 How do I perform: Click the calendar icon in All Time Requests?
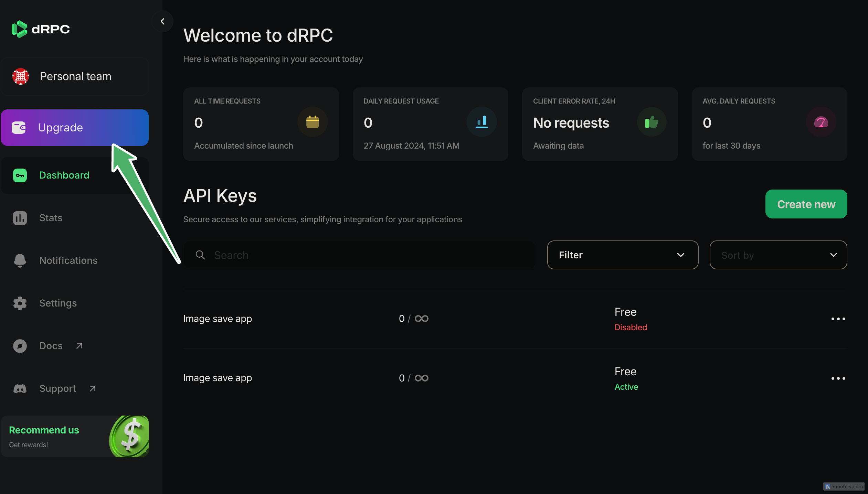[x=312, y=122]
